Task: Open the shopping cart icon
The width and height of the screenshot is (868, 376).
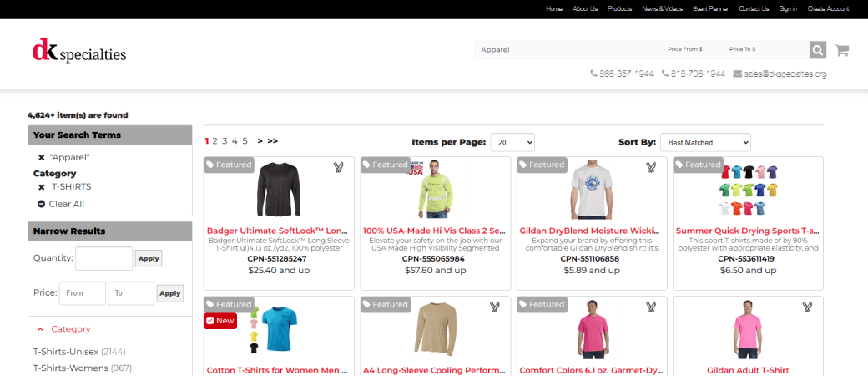Action: pos(842,50)
